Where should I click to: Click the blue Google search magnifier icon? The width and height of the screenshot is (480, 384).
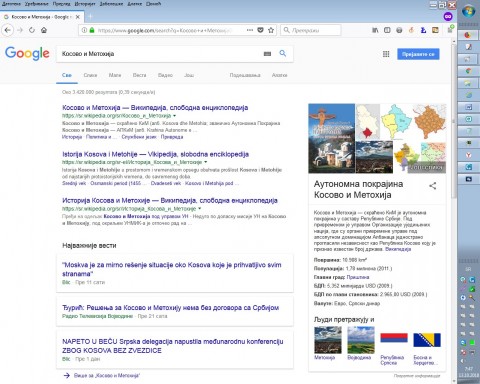pyautogui.click(x=283, y=53)
